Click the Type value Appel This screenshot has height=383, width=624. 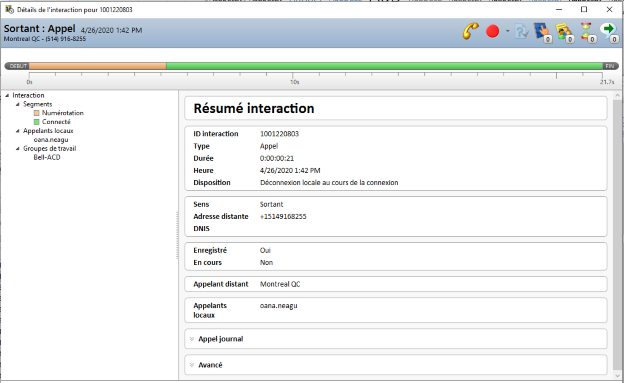point(269,146)
